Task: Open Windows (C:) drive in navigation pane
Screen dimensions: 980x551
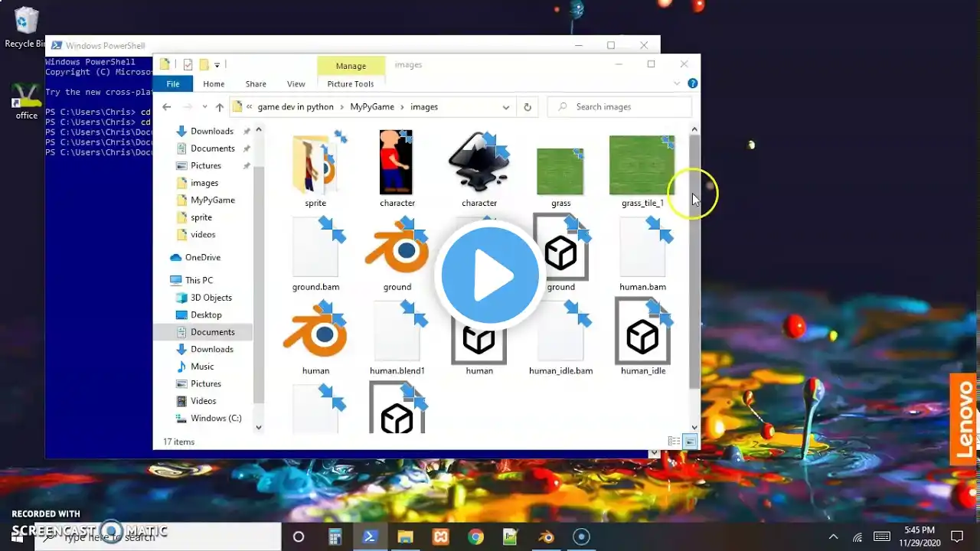Action: tap(216, 418)
